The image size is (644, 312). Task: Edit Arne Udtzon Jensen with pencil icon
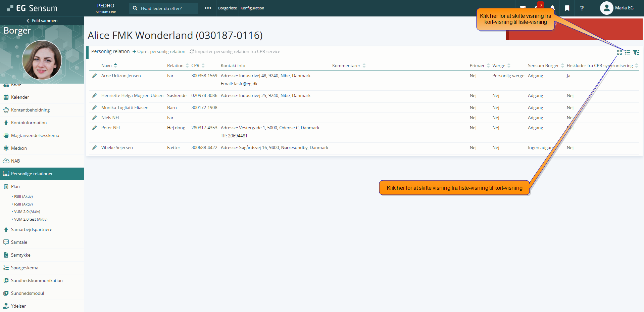pos(95,76)
